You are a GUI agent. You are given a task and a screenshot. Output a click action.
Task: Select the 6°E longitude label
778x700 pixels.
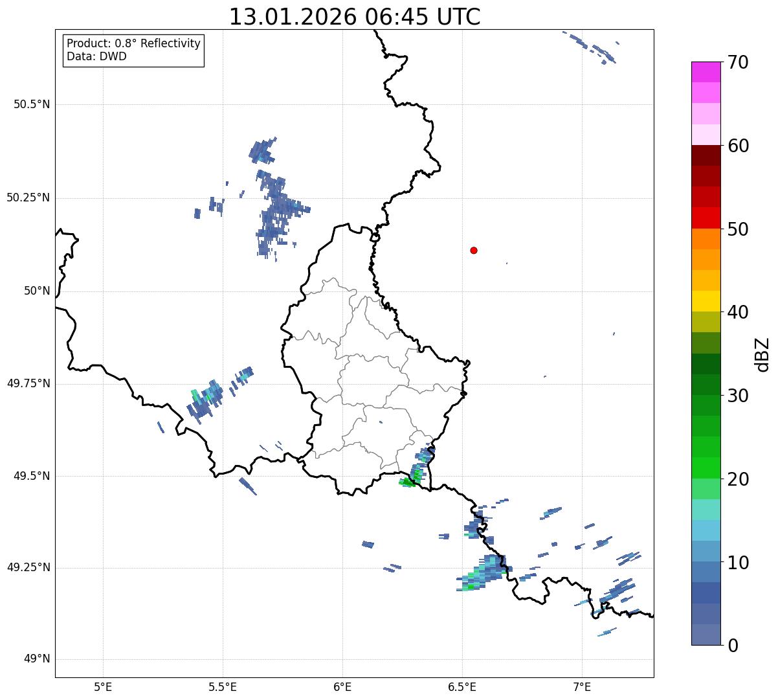(x=342, y=686)
